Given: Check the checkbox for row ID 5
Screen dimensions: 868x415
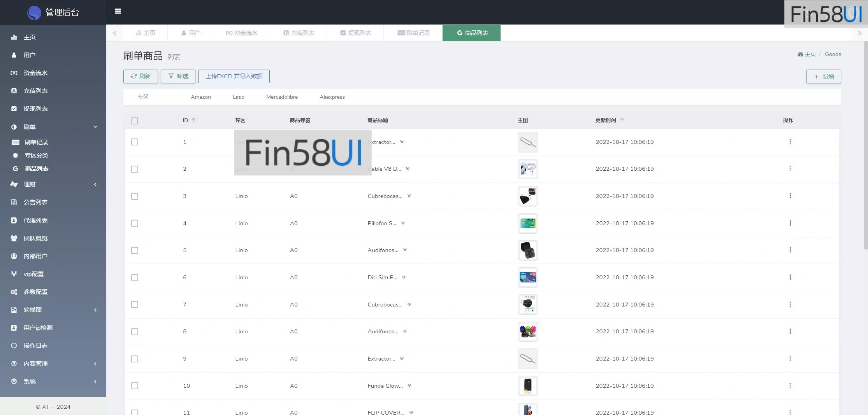Looking at the screenshot, I should pos(135,250).
